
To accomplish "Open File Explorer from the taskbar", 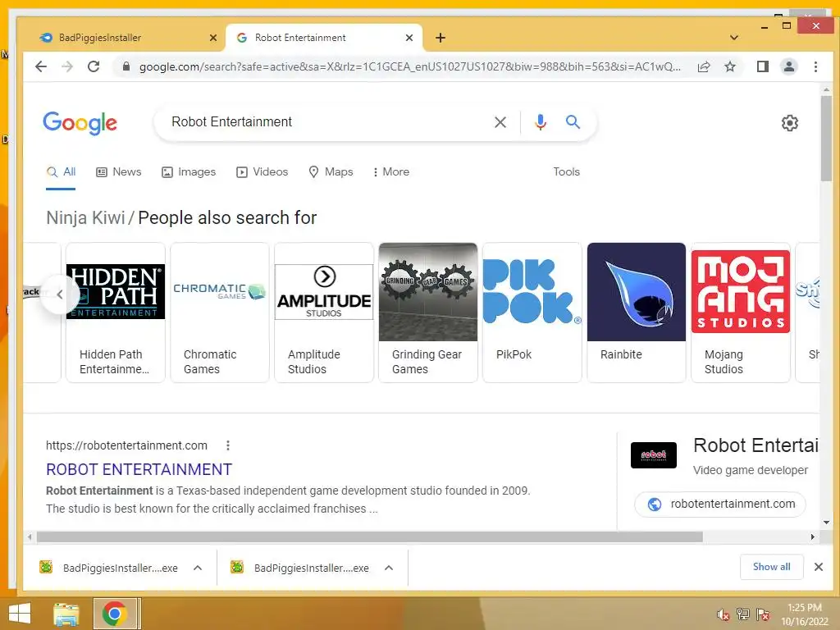I will click(66, 614).
